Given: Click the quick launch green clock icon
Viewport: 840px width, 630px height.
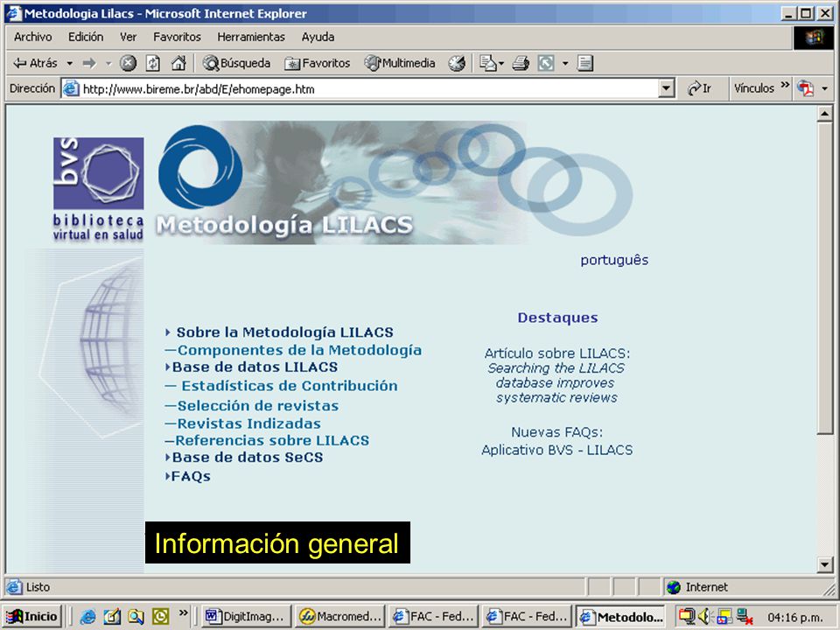Looking at the screenshot, I should point(160,617).
